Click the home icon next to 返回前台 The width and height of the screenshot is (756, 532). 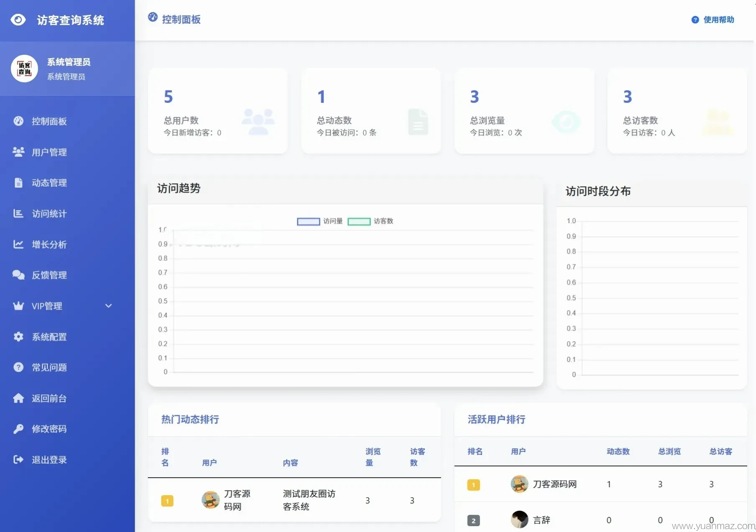pyautogui.click(x=18, y=398)
